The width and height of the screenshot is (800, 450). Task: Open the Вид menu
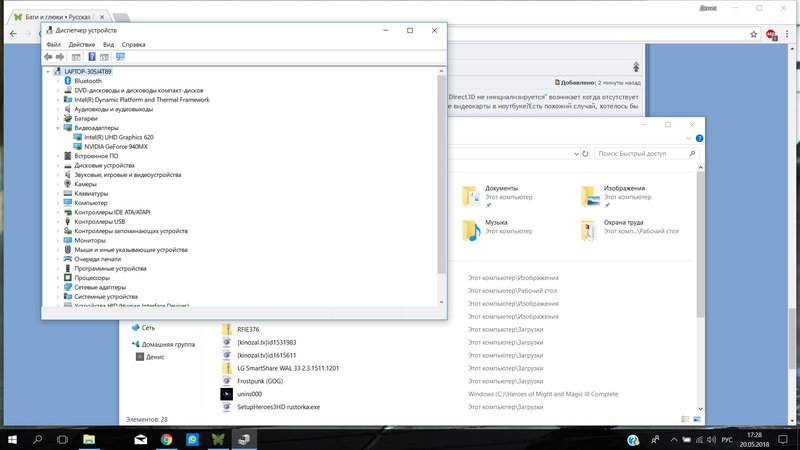(108, 44)
